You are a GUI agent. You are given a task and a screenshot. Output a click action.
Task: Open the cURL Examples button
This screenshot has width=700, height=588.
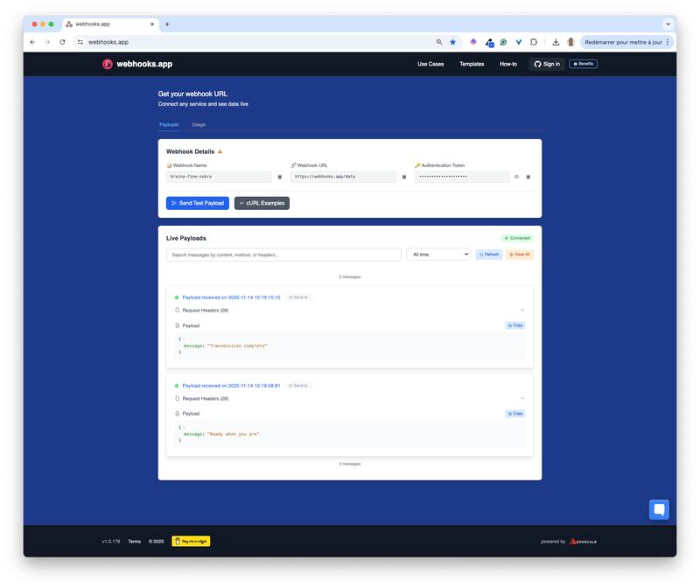[262, 203]
